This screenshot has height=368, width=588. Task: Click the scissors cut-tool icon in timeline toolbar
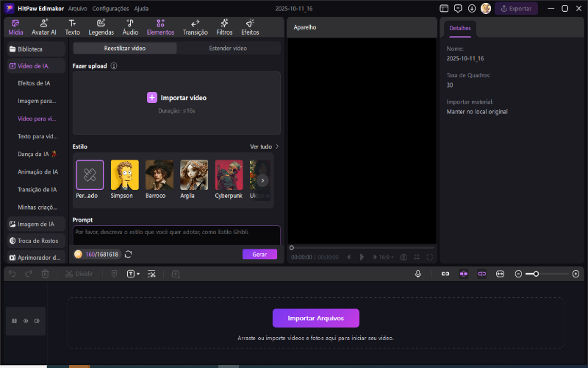pyautogui.click(x=151, y=274)
